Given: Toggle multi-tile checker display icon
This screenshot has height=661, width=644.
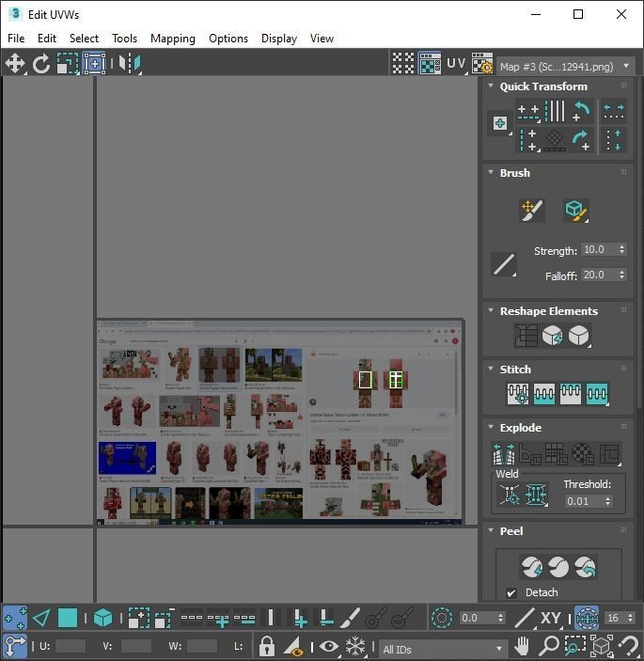Looking at the screenshot, I should pos(403,64).
